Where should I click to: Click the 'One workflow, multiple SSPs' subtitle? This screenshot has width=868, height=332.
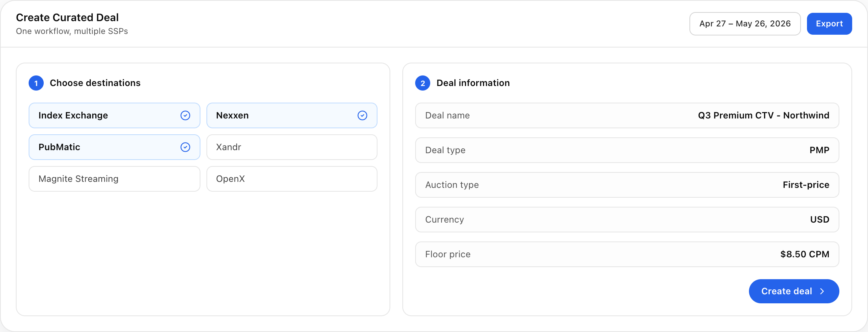(x=72, y=31)
